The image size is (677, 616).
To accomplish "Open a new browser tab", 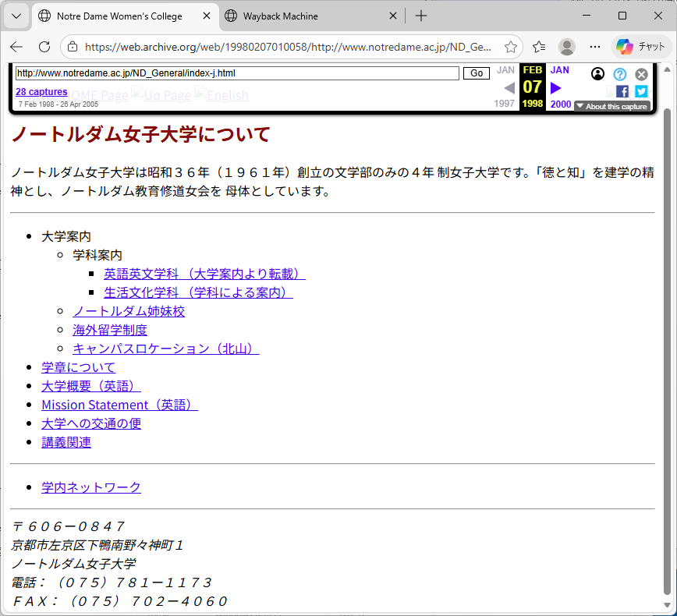I will 421,16.
